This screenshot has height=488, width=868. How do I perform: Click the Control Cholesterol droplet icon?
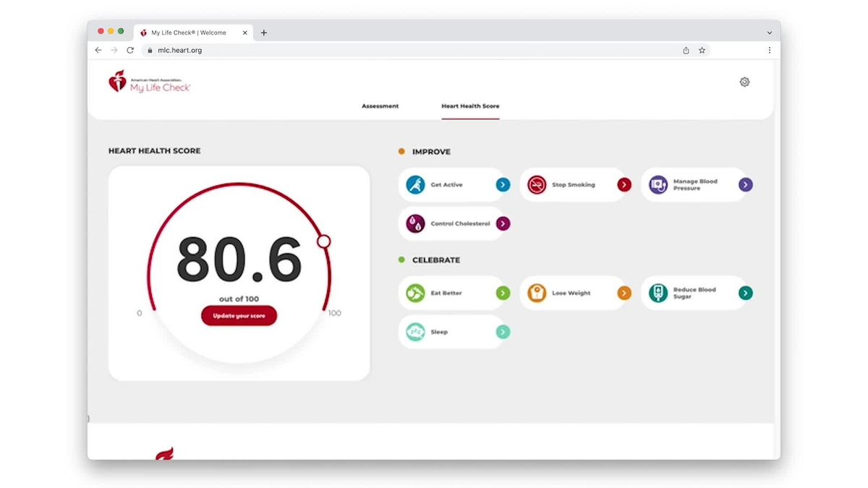(x=415, y=223)
